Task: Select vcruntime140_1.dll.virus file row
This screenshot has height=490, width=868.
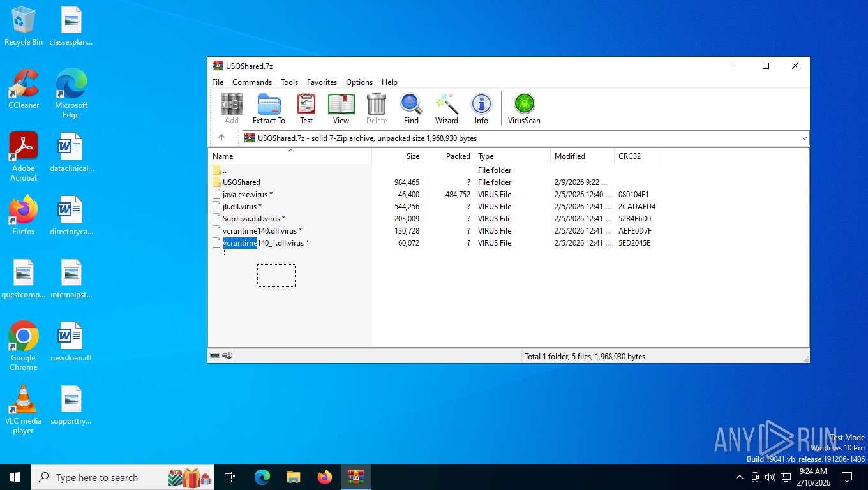Action: coord(434,243)
